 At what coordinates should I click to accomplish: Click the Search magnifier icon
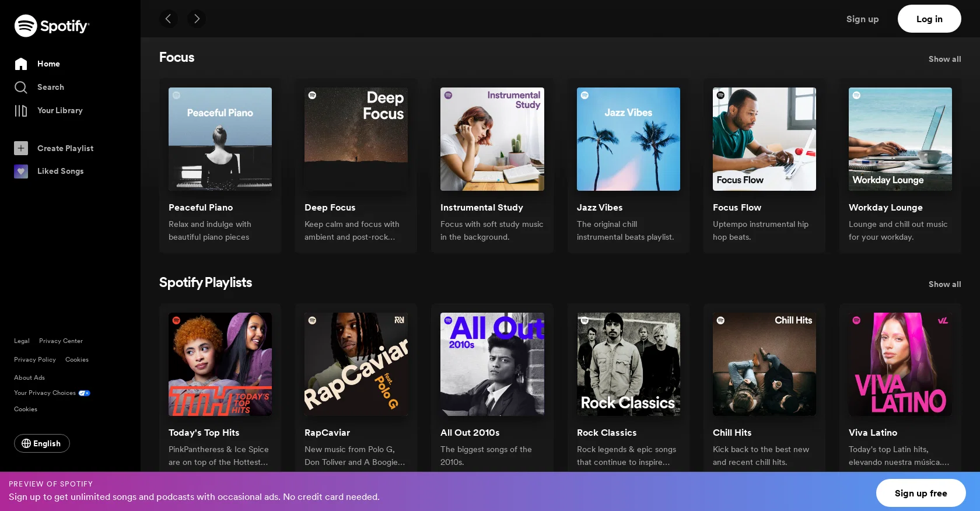coord(21,87)
